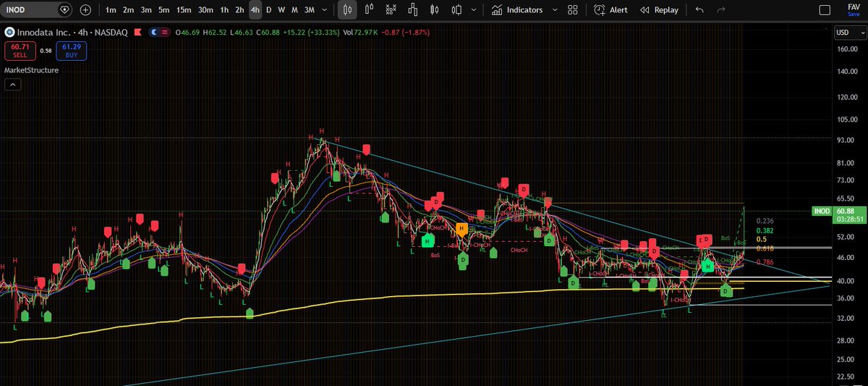Image resolution: width=868 pixels, height=386 pixels.
Task: Click the 160.00 price scale label
Action: pyautogui.click(x=847, y=49)
